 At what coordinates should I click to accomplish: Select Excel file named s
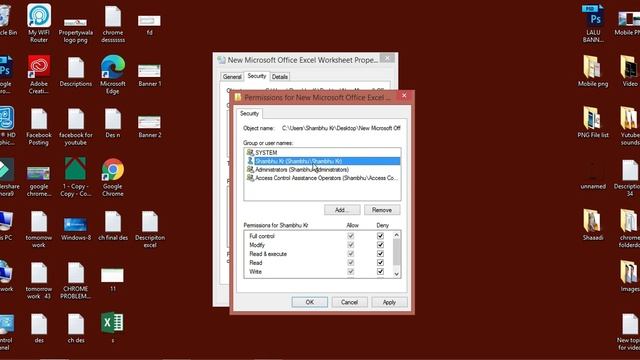click(x=112, y=327)
